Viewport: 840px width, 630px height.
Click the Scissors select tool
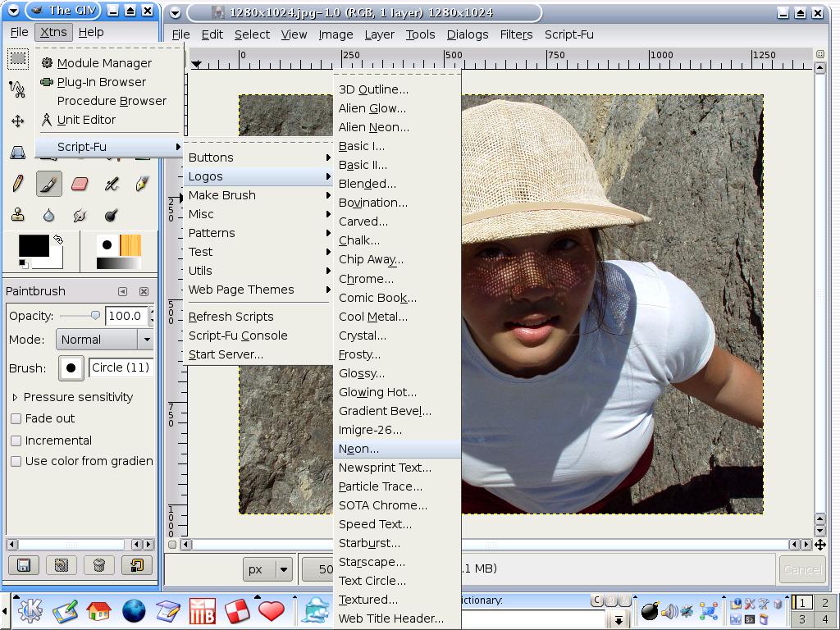(x=17, y=89)
